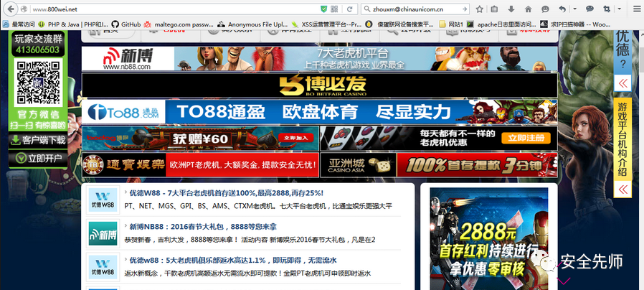644x290 pixels.
Task: Click the undo curved arrow toolbar icon
Action: coord(563,9)
